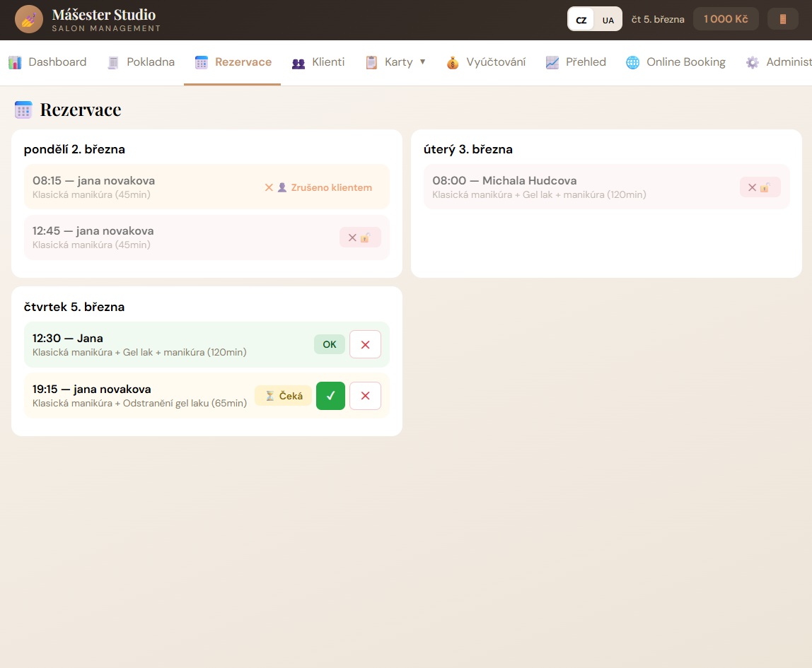This screenshot has height=668, width=812.
Task: Click the logout door icon in header
Action: 782,19
